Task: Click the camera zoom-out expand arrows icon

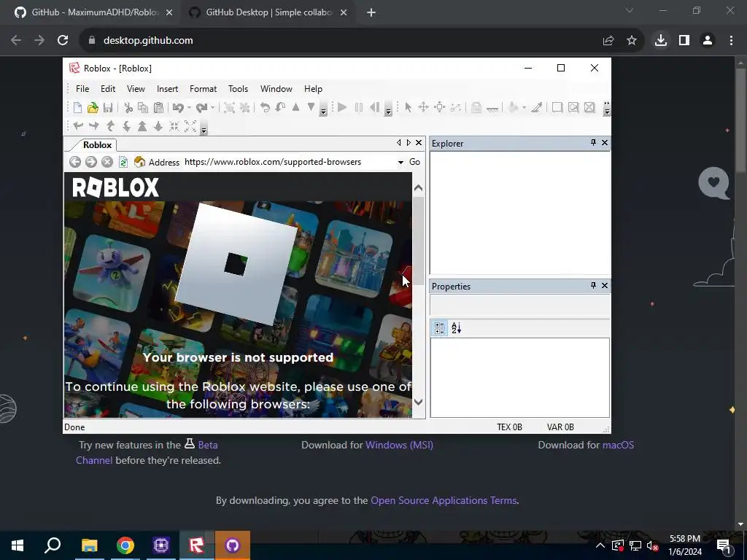Action: pos(190,126)
